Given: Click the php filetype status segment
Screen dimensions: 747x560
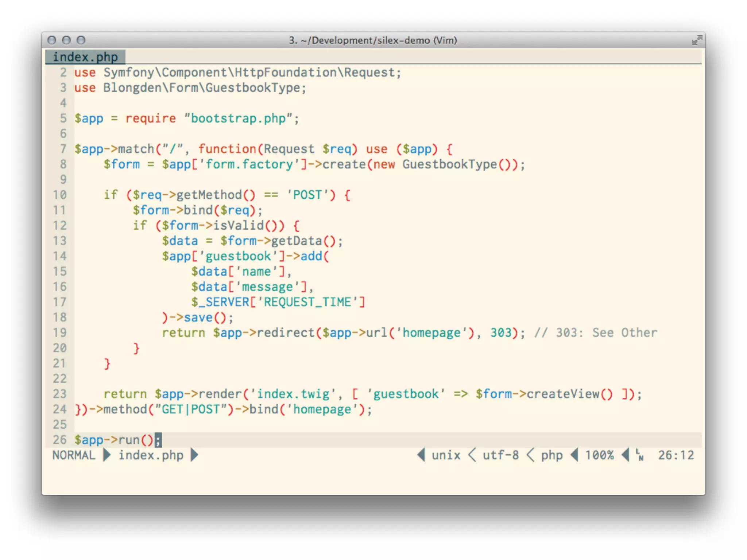Looking at the screenshot, I should pos(551,455).
